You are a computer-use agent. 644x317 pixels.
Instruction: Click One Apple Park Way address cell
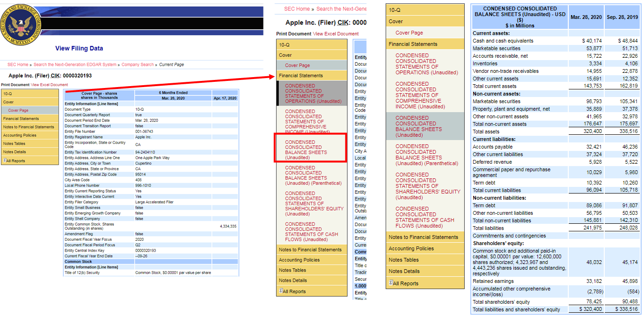coord(152,158)
